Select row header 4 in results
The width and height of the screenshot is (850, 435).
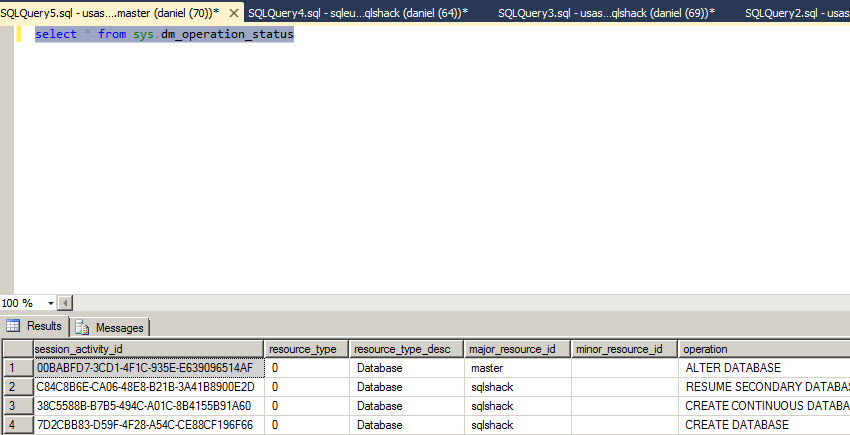[17, 425]
